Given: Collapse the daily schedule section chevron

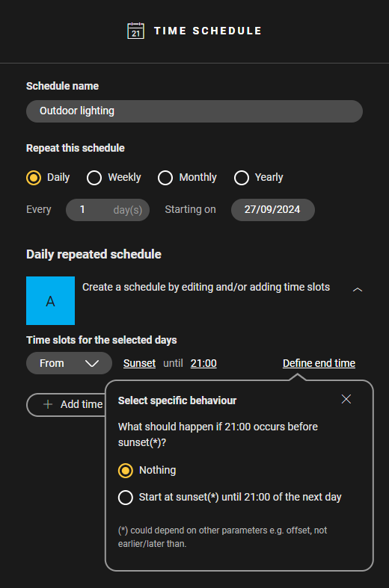Looking at the screenshot, I should pyautogui.click(x=358, y=289).
